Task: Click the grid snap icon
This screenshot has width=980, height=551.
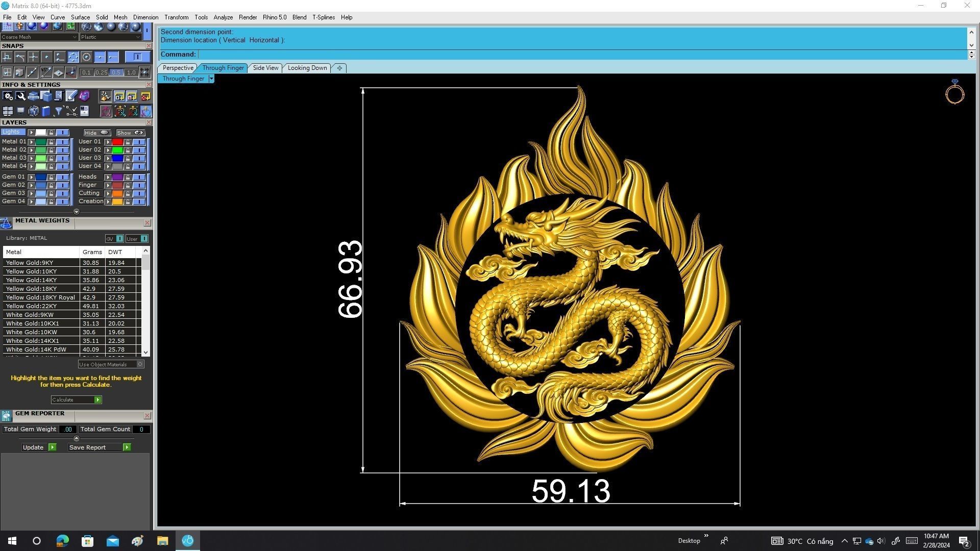Action: 144,72
